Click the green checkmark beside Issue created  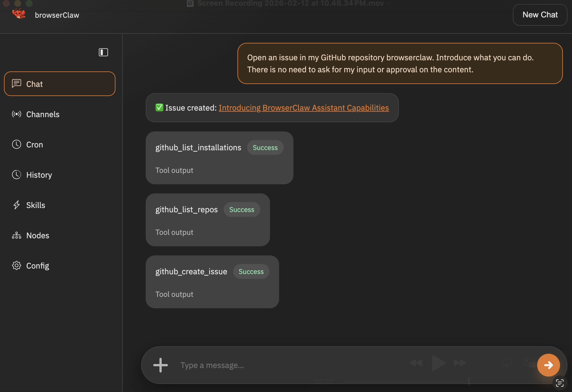[x=159, y=108]
